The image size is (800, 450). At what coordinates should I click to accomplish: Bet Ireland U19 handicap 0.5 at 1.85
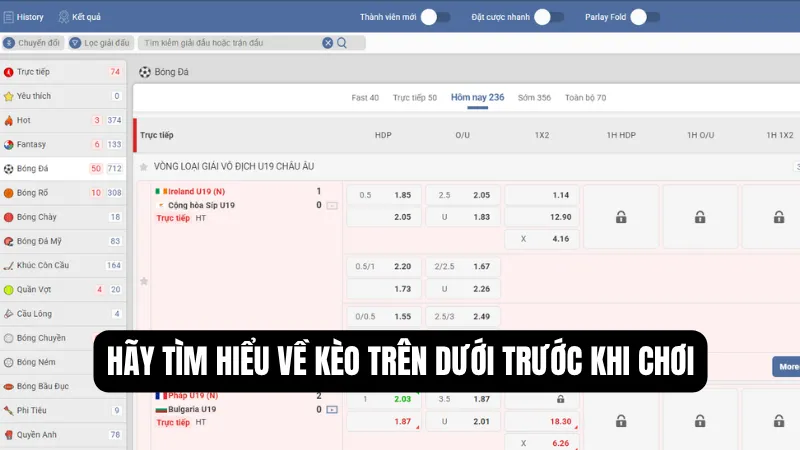pyautogui.click(x=384, y=195)
